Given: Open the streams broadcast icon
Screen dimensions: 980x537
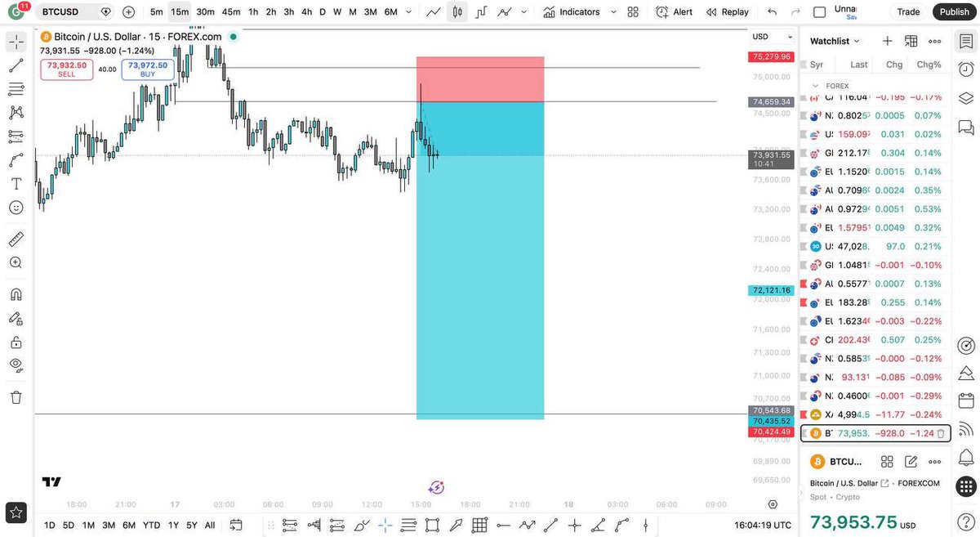Looking at the screenshot, I should tap(965, 428).
